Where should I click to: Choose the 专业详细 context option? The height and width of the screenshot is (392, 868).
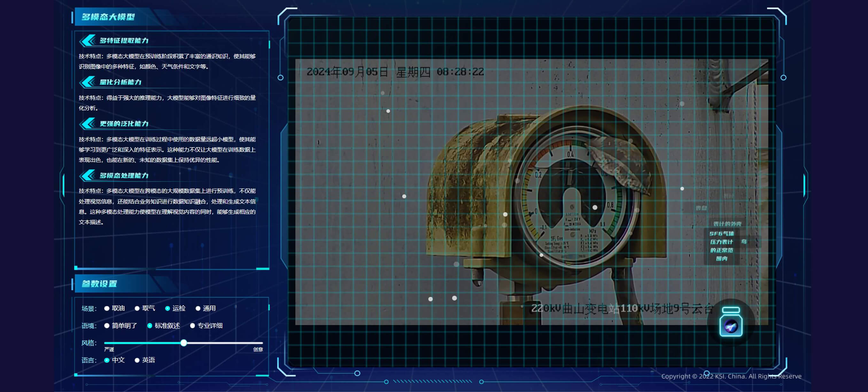192,325
